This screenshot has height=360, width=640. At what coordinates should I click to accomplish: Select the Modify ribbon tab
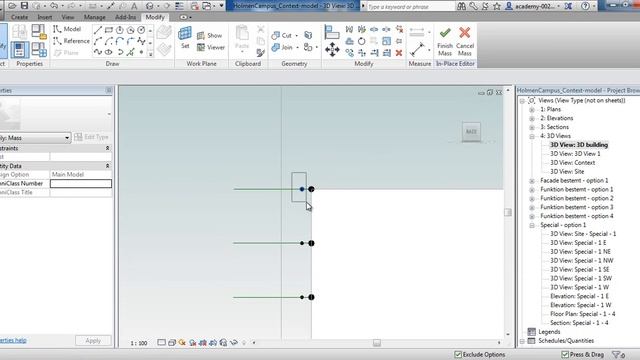[x=155, y=17]
